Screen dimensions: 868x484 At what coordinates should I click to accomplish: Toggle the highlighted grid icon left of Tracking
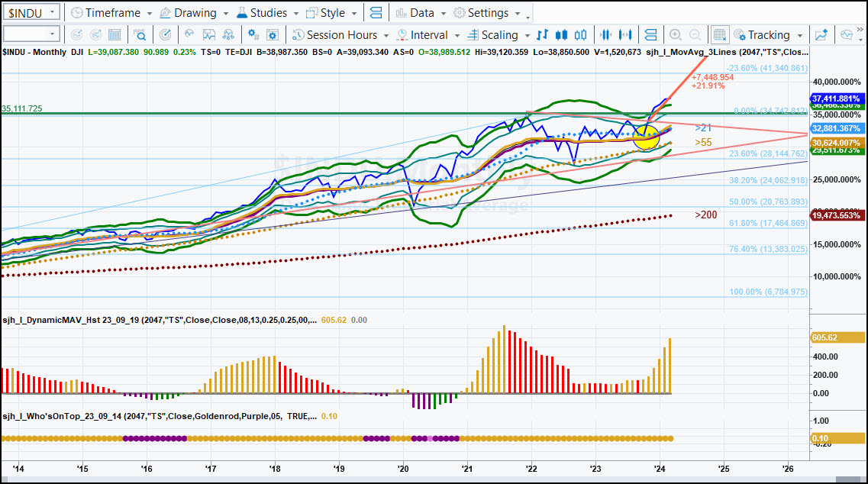pos(719,35)
